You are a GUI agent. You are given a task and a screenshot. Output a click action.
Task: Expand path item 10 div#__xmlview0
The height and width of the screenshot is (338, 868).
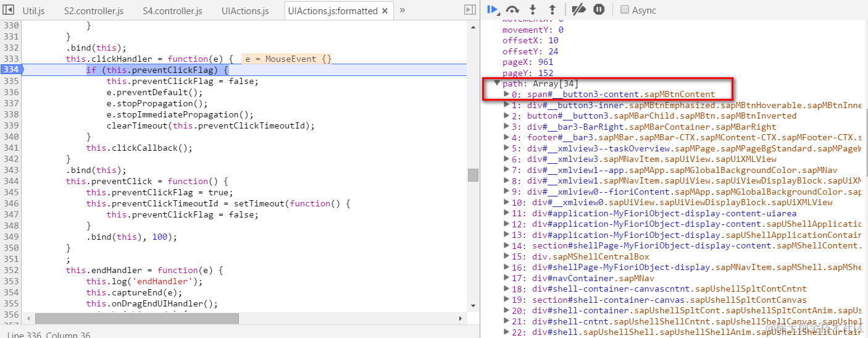[507, 203]
